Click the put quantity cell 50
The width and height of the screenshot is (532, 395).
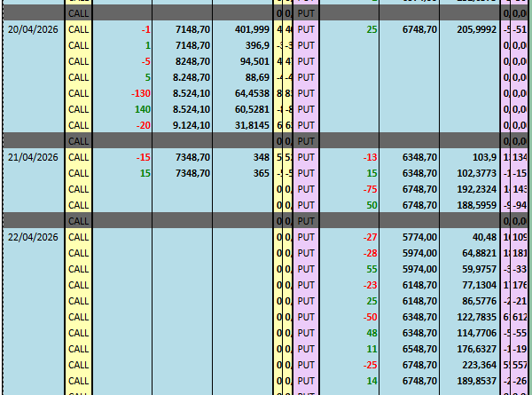pos(349,205)
